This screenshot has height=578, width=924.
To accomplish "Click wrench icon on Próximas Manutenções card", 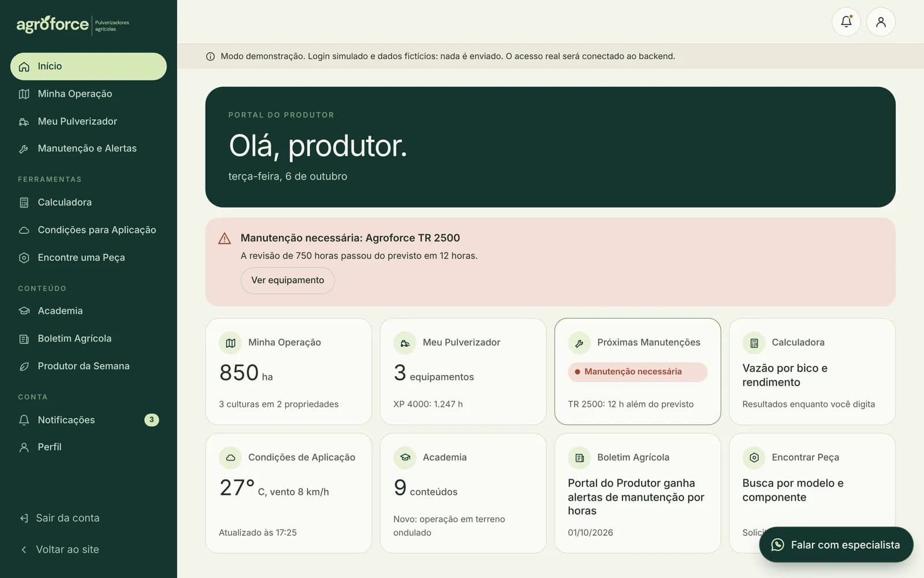I will click(x=579, y=343).
